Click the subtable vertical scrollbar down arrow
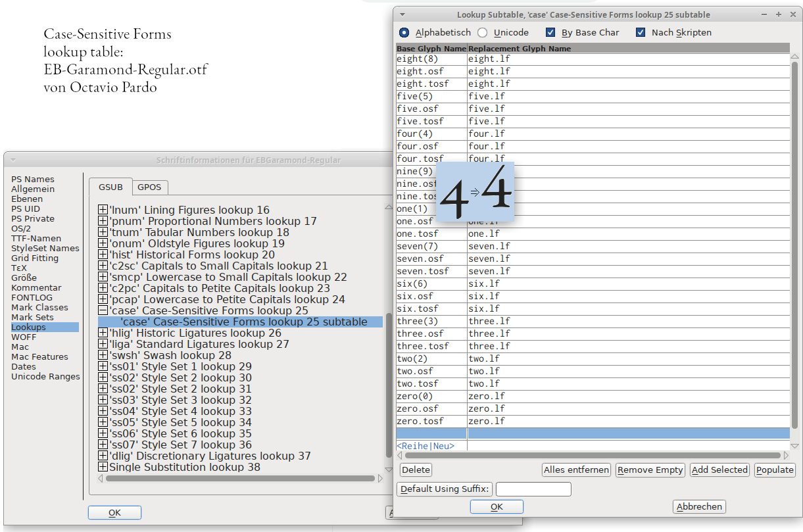803x532 pixels. [x=794, y=445]
